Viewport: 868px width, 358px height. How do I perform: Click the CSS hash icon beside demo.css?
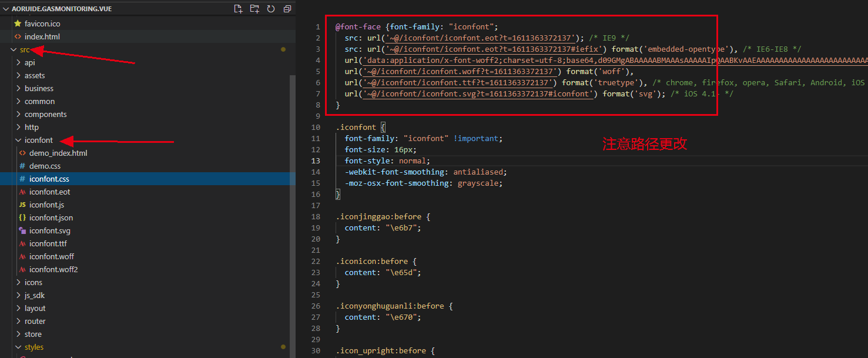22,166
